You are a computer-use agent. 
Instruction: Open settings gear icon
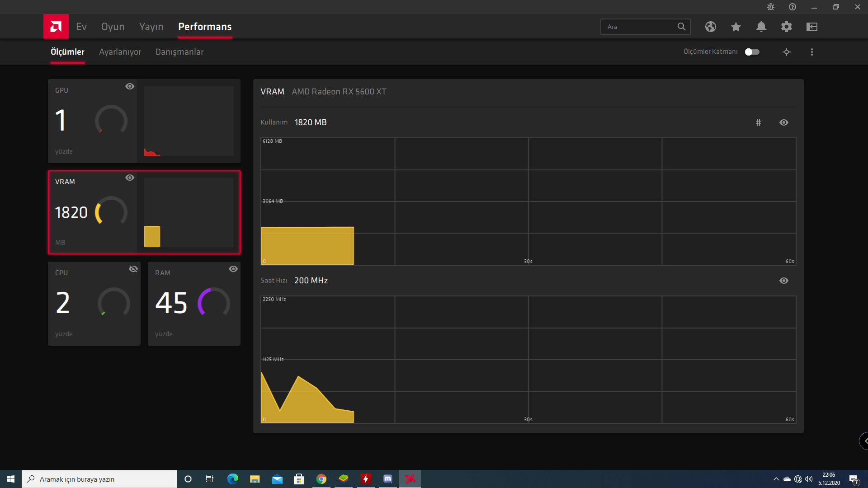(786, 27)
